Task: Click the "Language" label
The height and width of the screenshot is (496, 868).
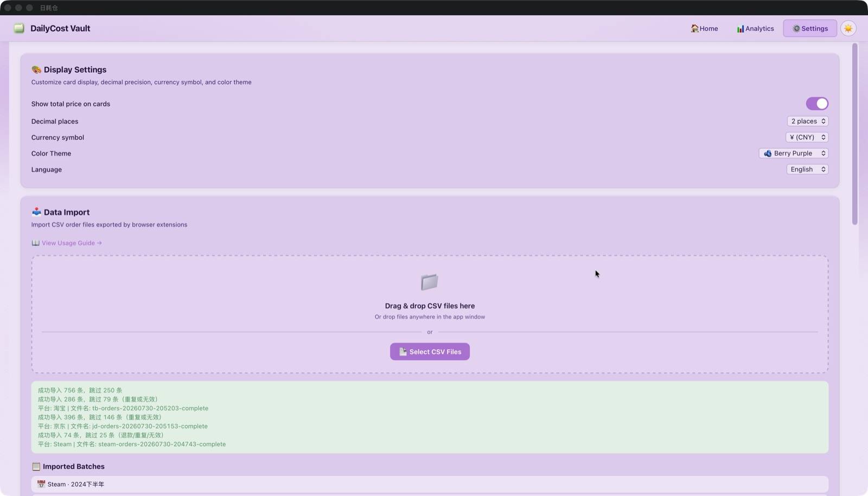Action: point(47,169)
